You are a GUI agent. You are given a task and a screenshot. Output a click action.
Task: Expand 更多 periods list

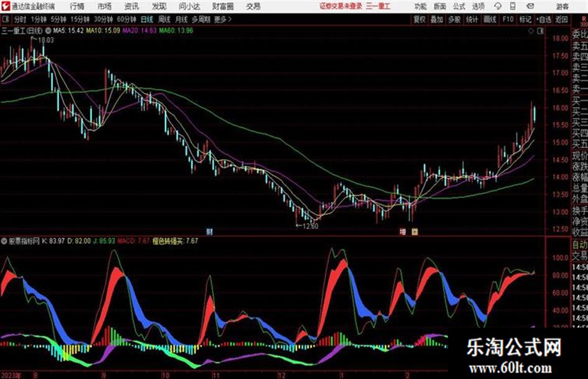pos(222,19)
